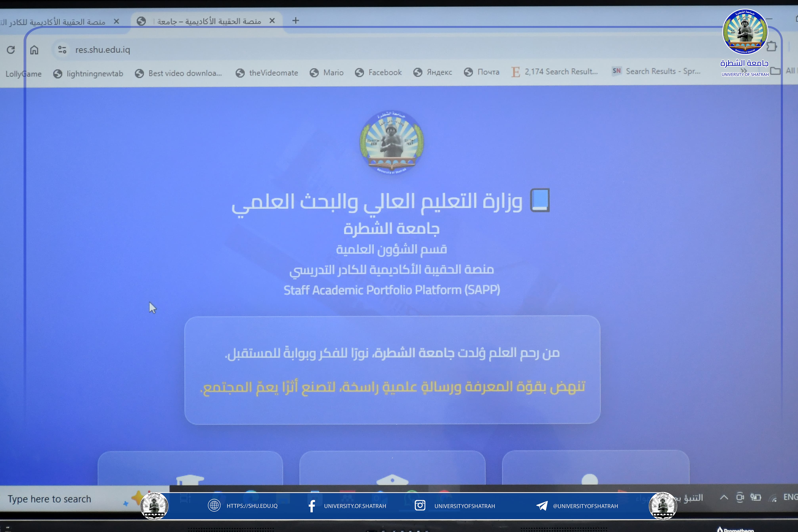This screenshot has width=798, height=532.
Task: Expand hidden system tray icons chevron
Action: pos(724,497)
